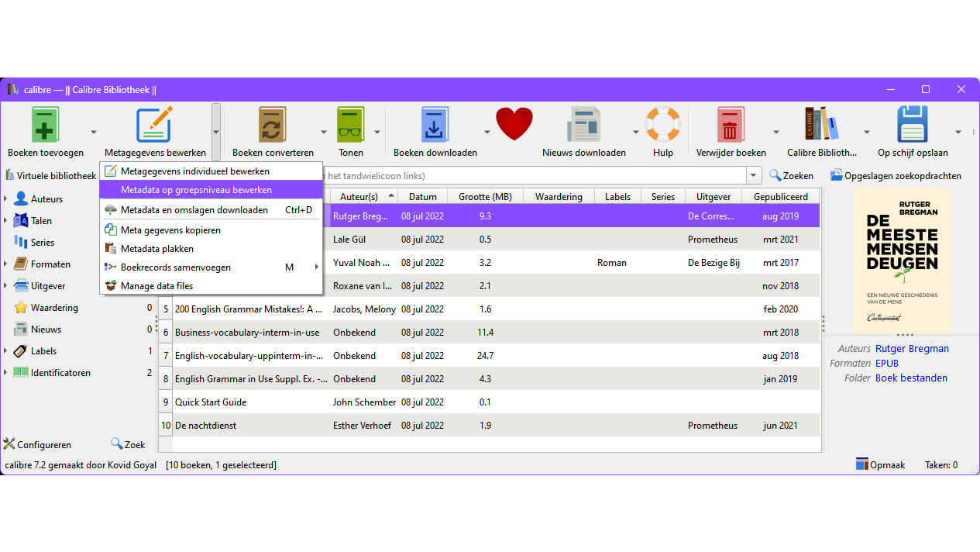980x552 pixels.
Task: Sort by Grootte (MB) column header
Action: [485, 196]
